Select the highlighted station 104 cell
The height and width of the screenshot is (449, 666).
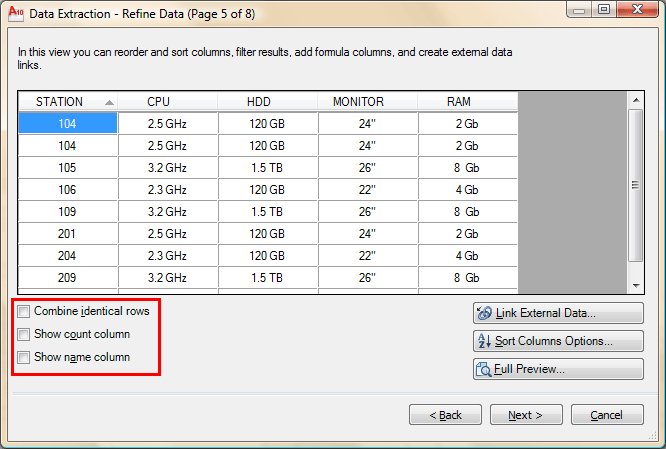[x=68, y=124]
